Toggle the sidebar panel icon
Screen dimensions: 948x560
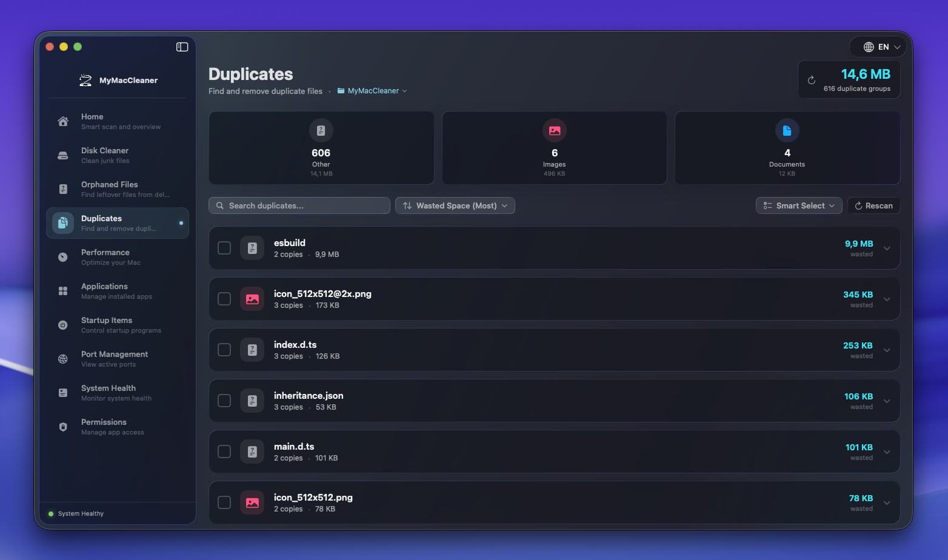(182, 47)
